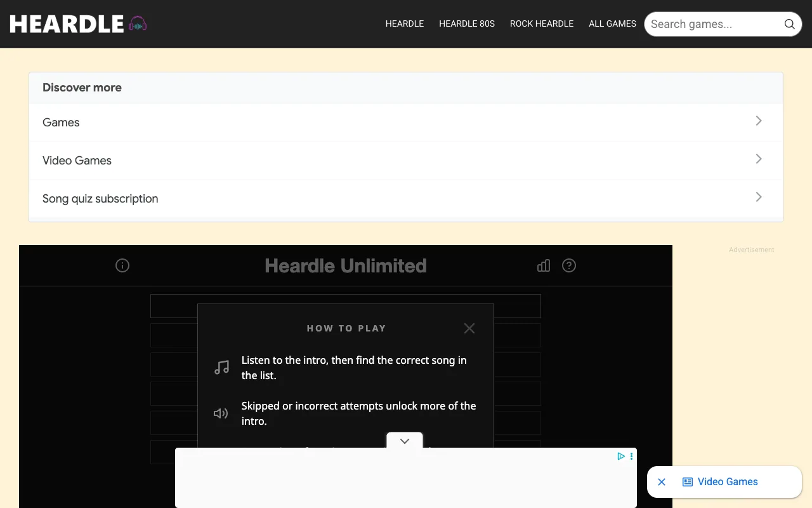
Task: Click the HOW TO PLAY heading
Action: [346, 328]
